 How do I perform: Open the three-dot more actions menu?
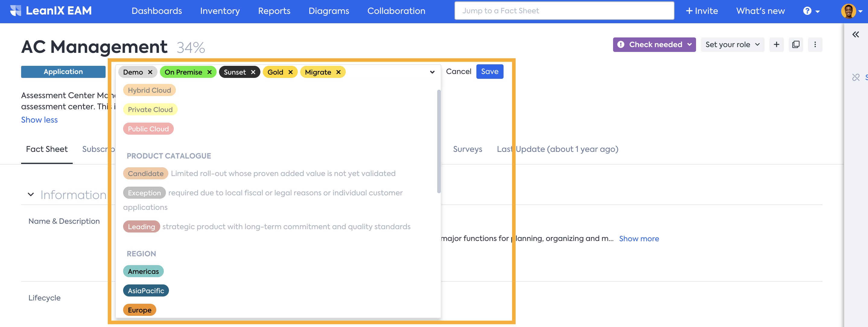(815, 44)
